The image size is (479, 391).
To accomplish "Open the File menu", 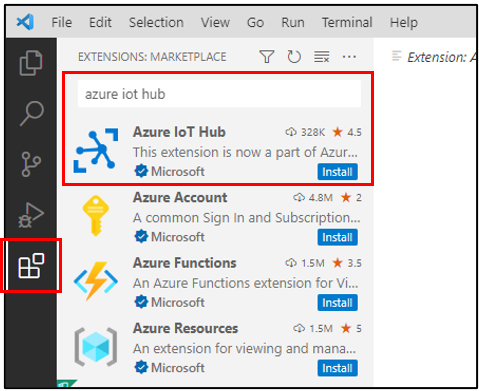I will 62,23.
